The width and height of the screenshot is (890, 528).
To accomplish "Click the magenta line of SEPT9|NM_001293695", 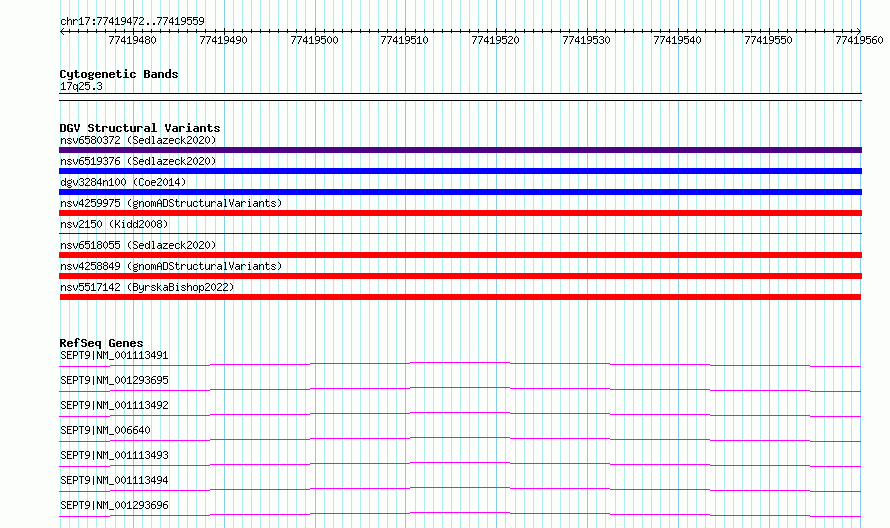I will (x=460, y=389).
